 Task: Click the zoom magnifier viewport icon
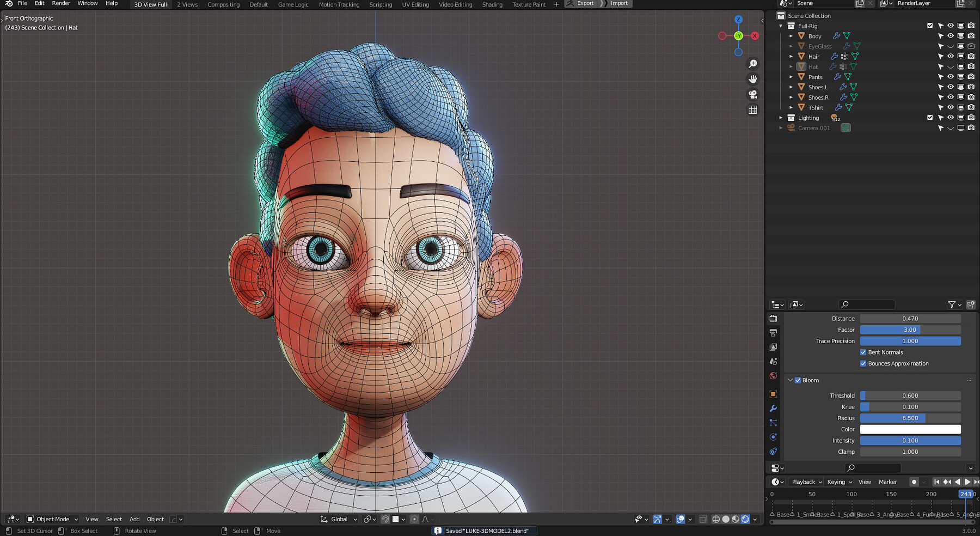(x=753, y=64)
